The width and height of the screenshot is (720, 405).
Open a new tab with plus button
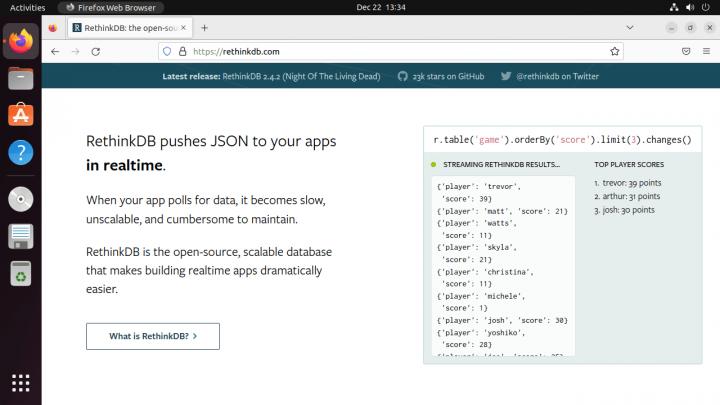coord(205,27)
